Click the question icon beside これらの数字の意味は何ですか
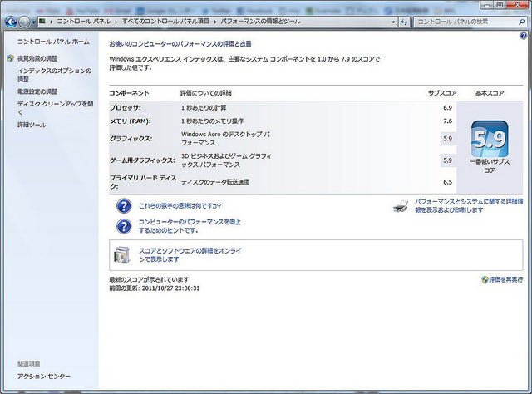532x394 pixels. pyautogui.click(x=124, y=206)
